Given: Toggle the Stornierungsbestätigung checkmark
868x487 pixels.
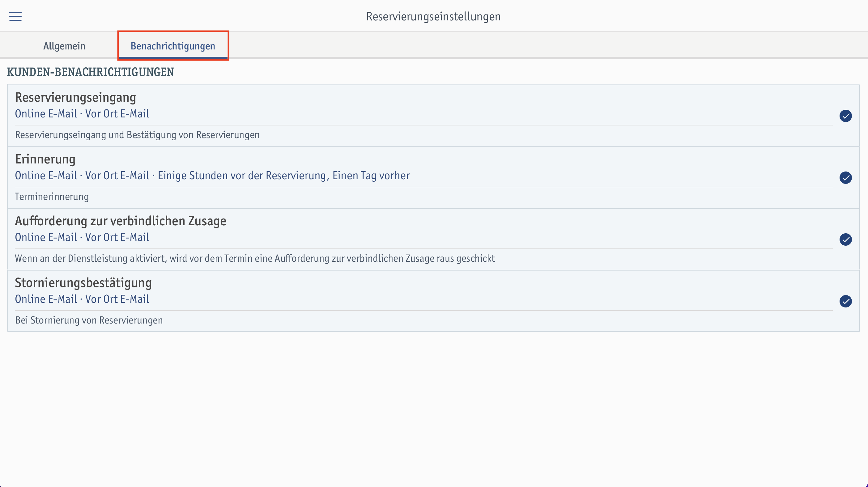Looking at the screenshot, I should (845, 301).
